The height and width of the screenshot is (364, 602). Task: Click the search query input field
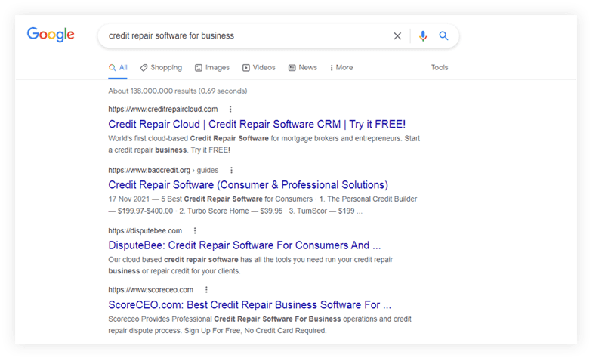coord(242,35)
